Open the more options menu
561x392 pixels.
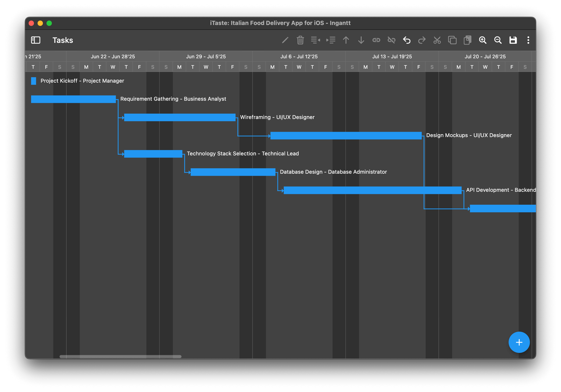pos(528,40)
